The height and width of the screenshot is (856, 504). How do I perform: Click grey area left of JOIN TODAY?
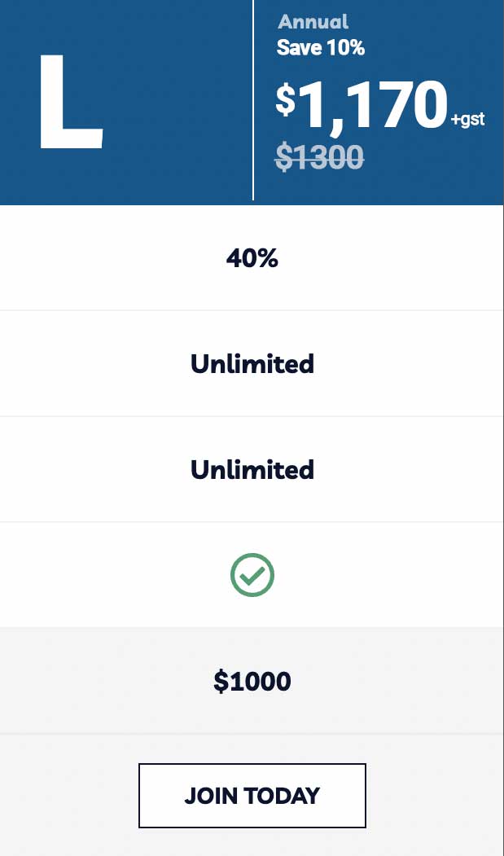pos(69,796)
